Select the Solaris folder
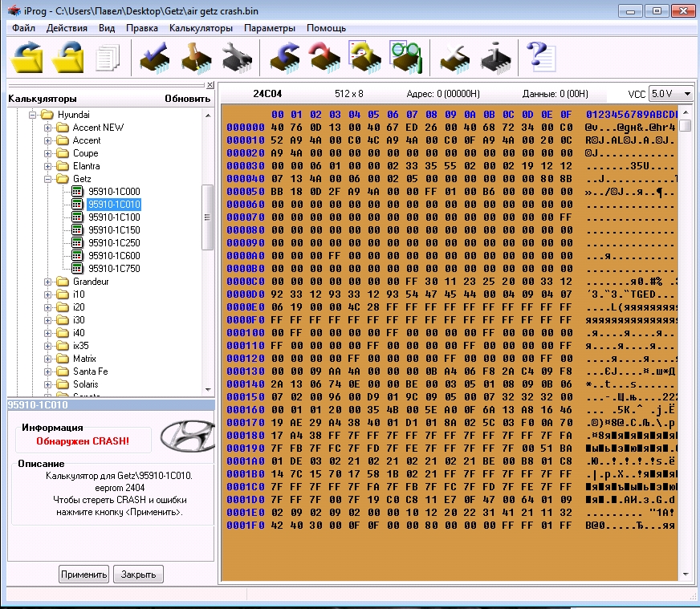This screenshot has width=700, height=609. (x=86, y=384)
